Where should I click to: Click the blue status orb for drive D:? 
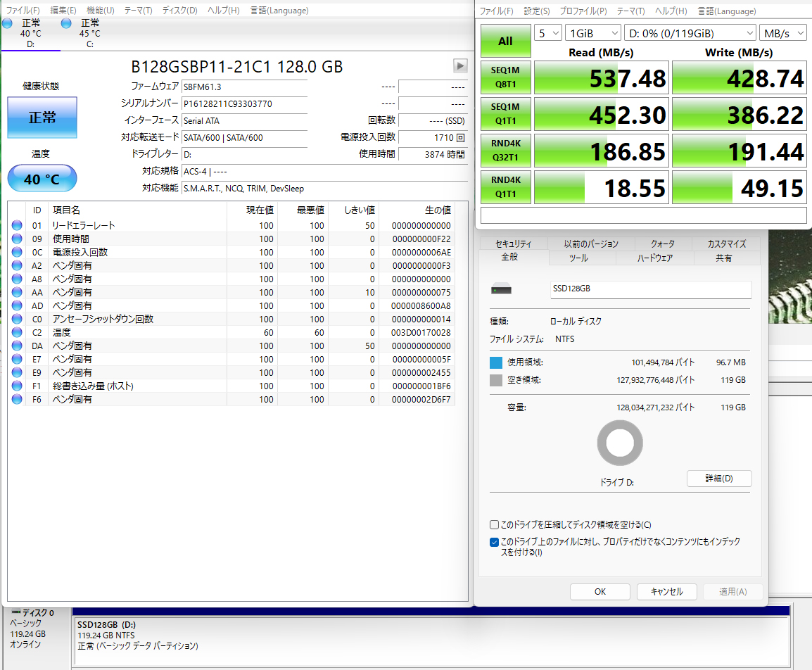pyautogui.click(x=8, y=23)
